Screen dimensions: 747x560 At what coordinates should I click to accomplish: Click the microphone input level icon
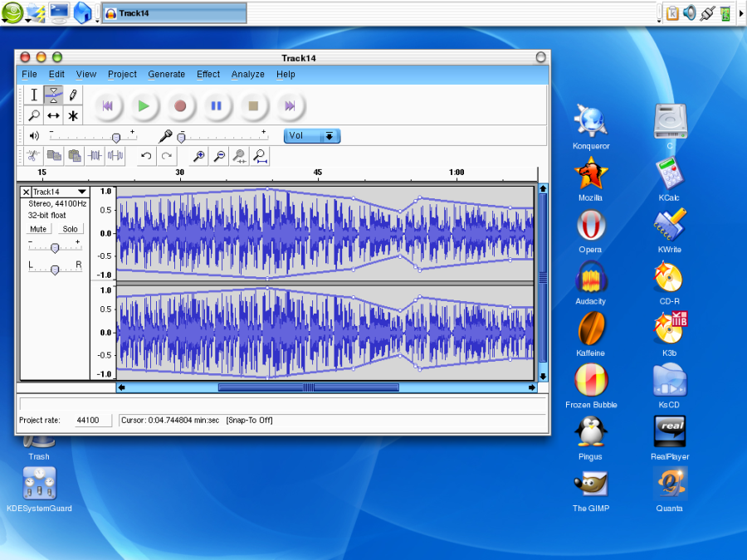coord(165,136)
